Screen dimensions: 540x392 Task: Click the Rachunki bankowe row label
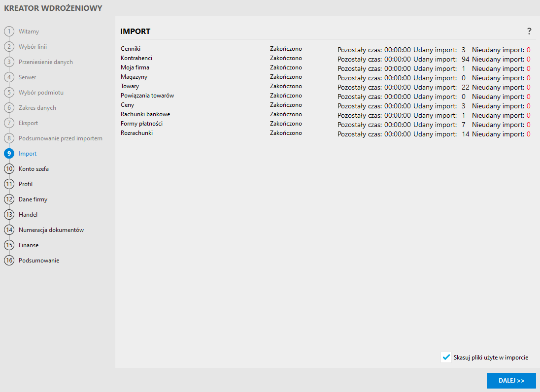(145, 114)
